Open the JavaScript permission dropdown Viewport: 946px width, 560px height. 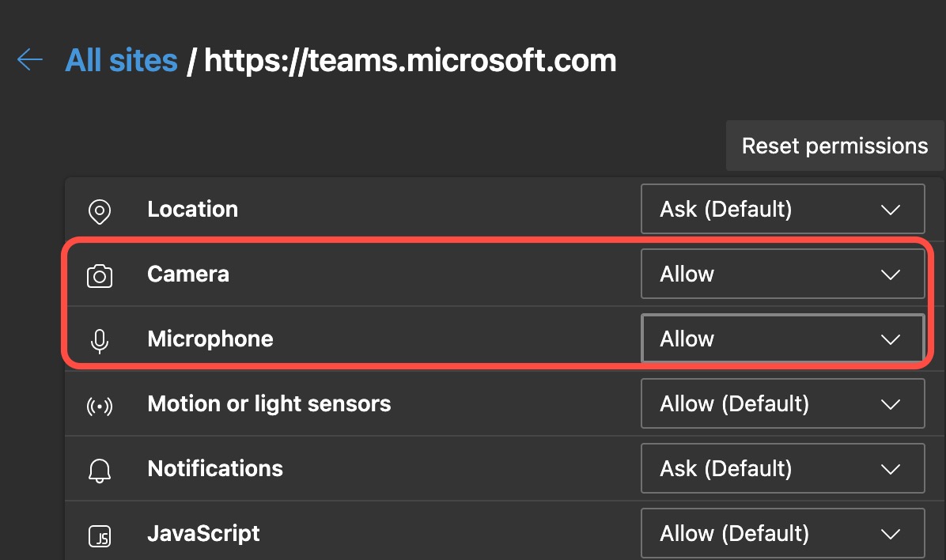[x=782, y=533]
